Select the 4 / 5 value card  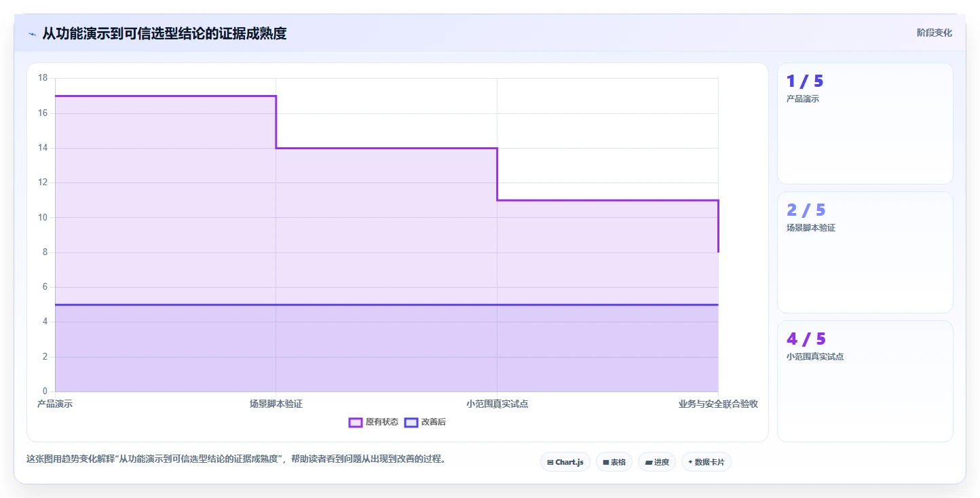click(x=865, y=381)
